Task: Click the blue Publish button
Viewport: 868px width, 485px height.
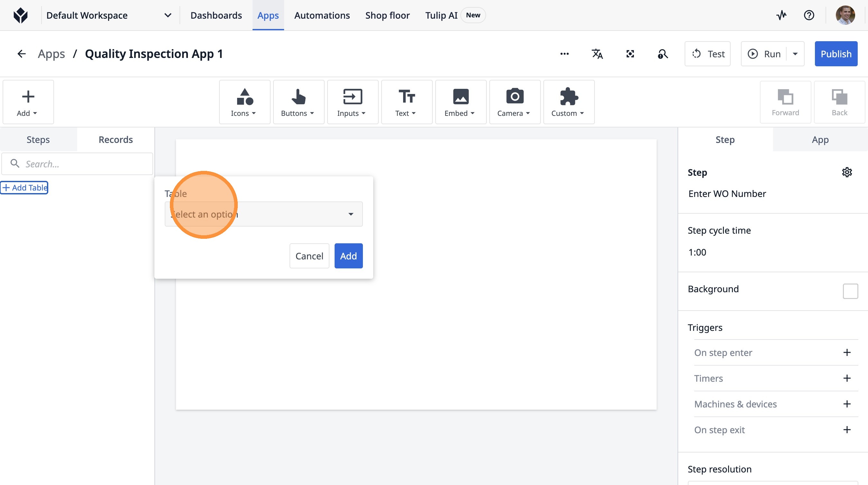Action: click(836, 54)
